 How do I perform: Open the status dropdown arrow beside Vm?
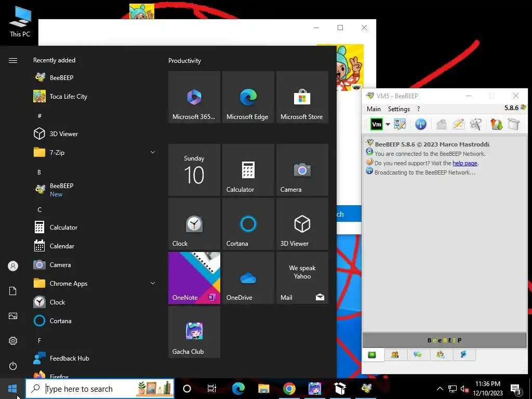pyautogui.click(x=388, y=125)
